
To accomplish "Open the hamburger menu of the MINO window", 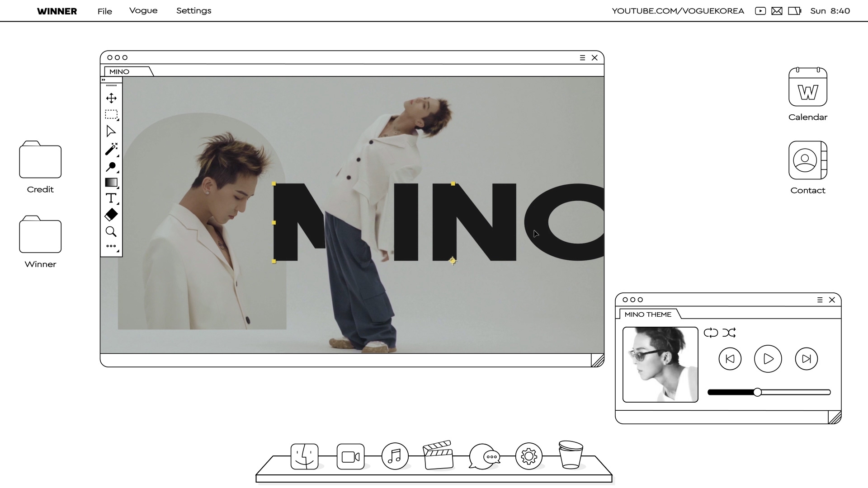I will click(582, 58).
